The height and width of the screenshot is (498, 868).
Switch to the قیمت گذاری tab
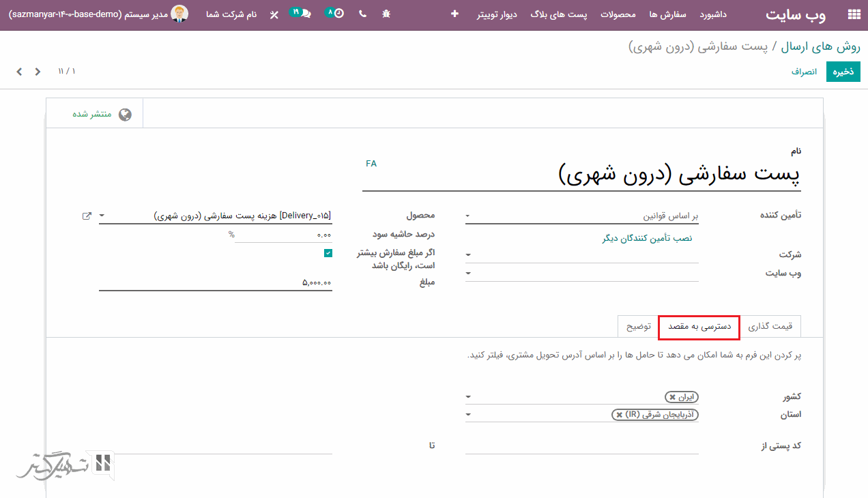[770, 327]
